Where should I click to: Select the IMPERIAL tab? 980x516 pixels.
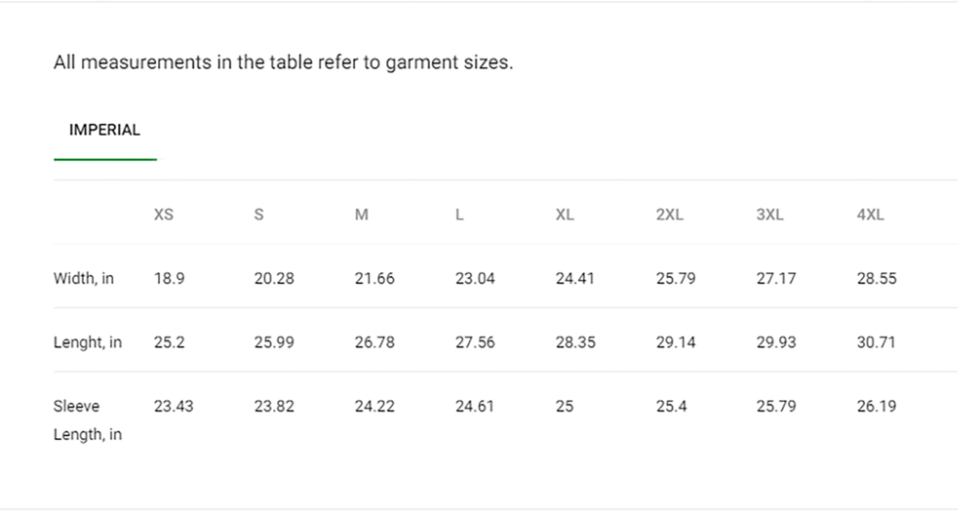(105, 130)
